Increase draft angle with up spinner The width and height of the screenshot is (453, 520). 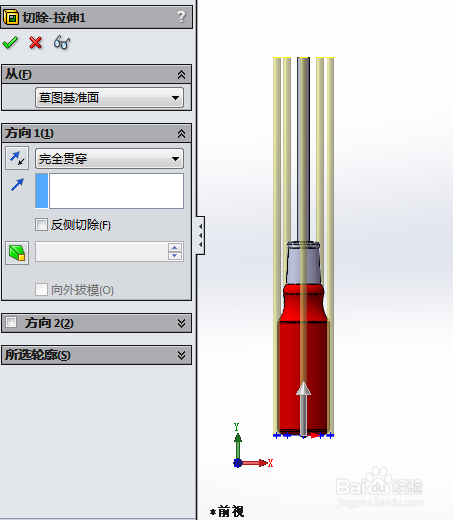tap(175, 247)
